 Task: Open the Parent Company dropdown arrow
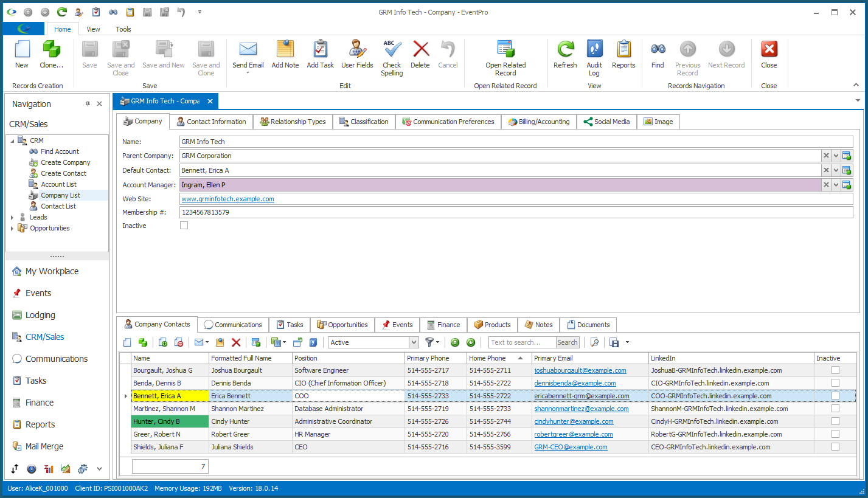(836, 156)
